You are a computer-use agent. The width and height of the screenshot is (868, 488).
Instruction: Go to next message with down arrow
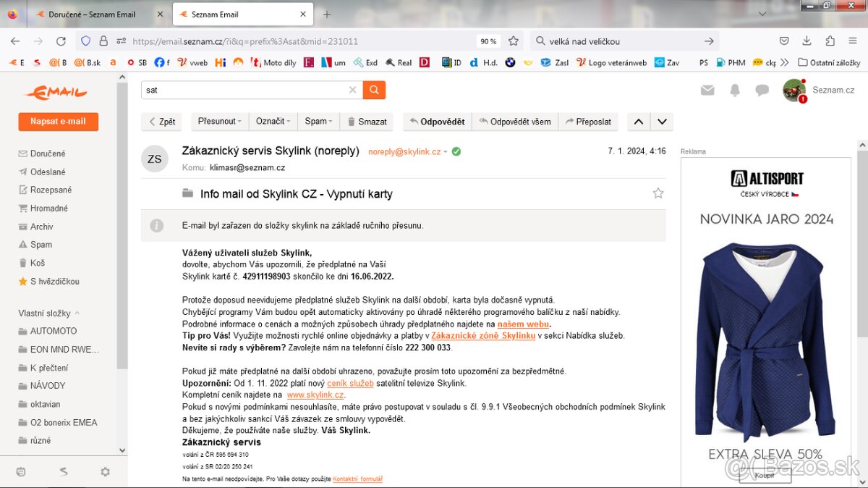[x=661, y=122]
